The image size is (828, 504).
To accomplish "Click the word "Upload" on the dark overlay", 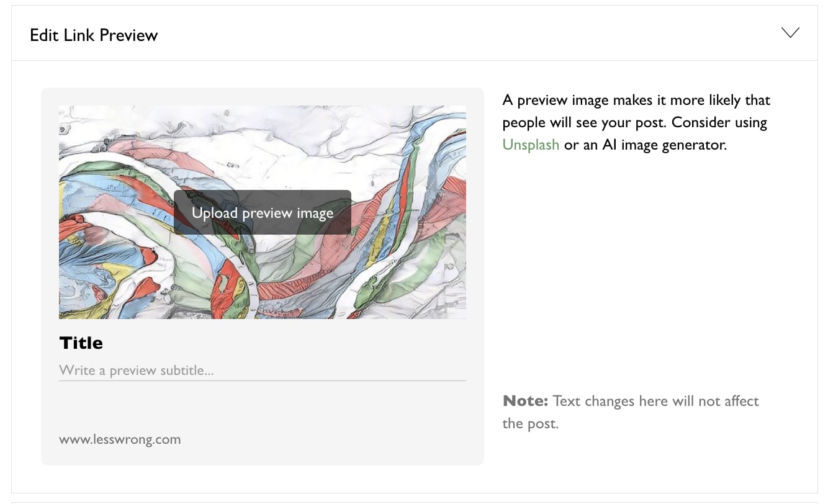I will pos(215,213).
